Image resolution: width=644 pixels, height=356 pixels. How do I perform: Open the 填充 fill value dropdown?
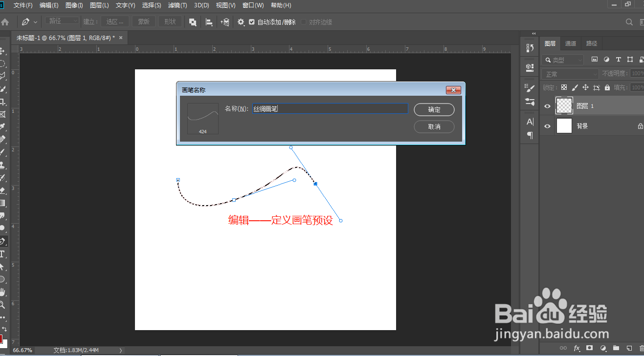tap(637, 87)
